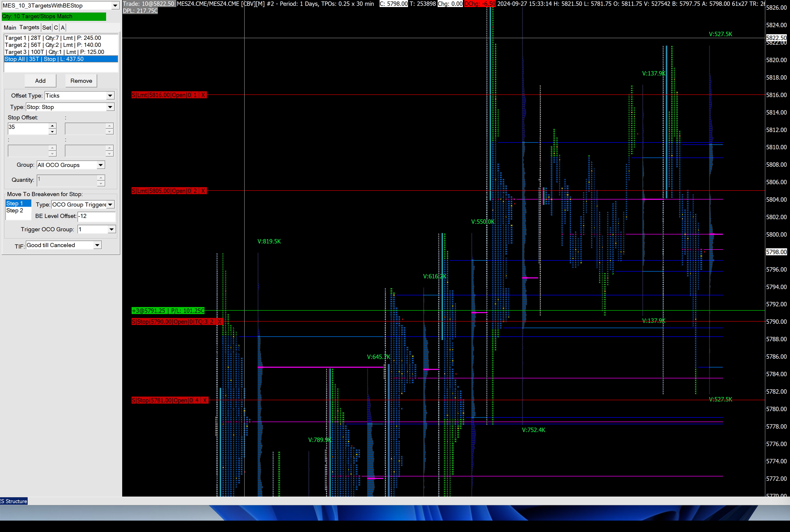
Task: Expand the TIF Good till Canceled dropdown
Action: coord(97,245)
